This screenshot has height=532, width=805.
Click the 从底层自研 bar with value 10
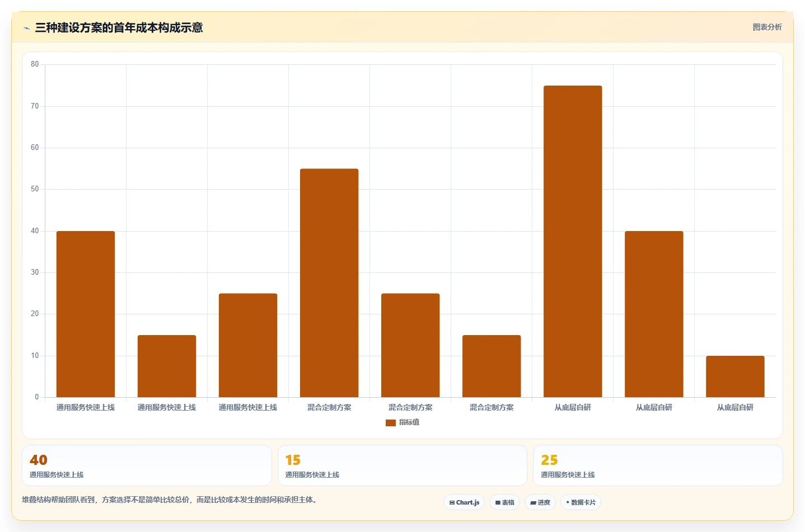click(x=735, y=376)
